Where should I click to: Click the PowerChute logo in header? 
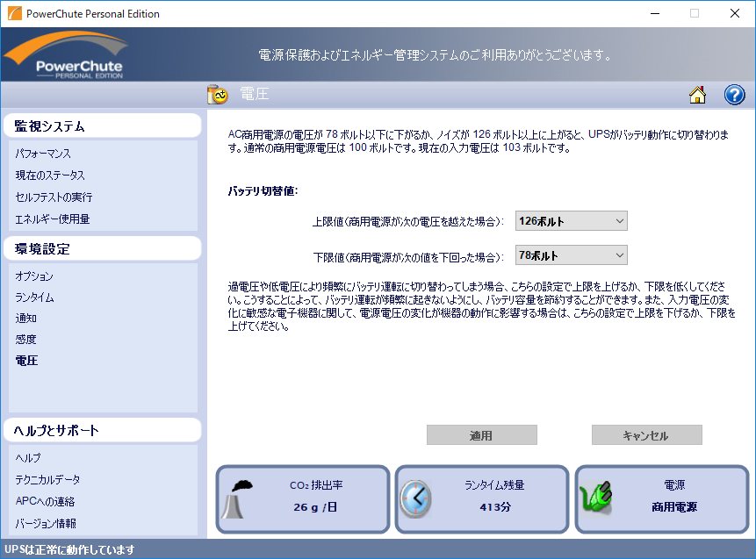(66, 55)
